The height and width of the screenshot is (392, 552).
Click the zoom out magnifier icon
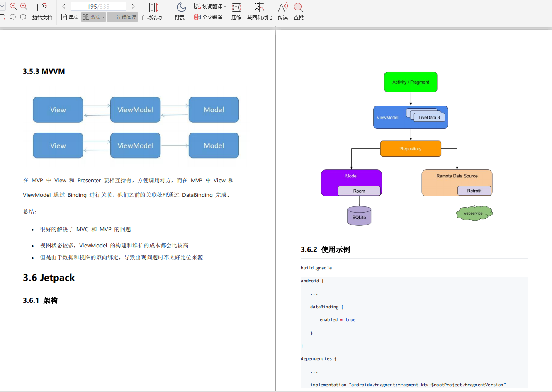[x=13, y=6]
